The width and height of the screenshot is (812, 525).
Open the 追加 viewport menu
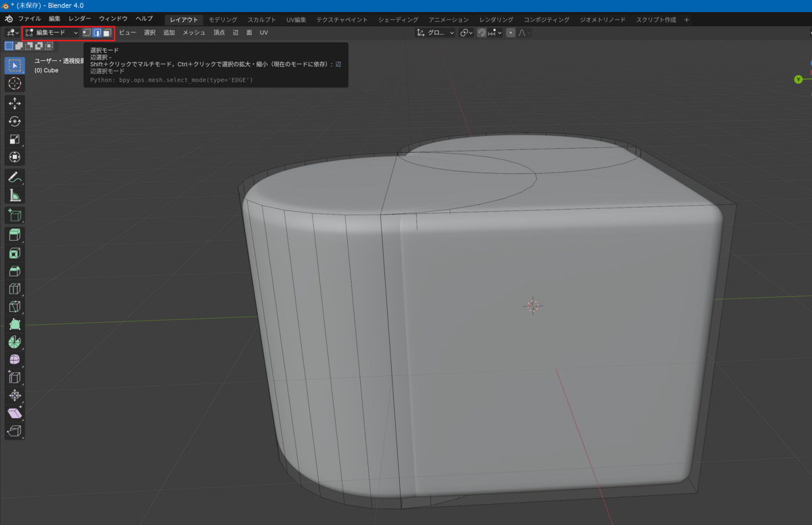click(169, 32)
